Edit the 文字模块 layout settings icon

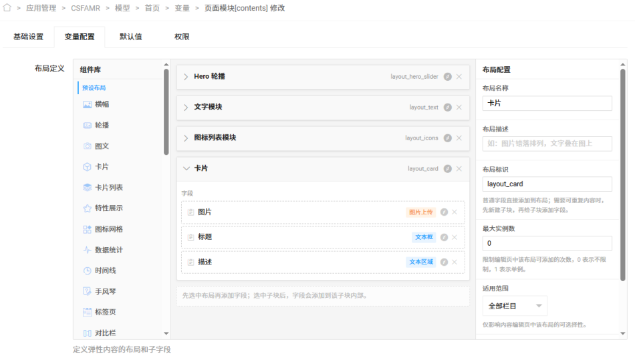click(x=447, y=107)
